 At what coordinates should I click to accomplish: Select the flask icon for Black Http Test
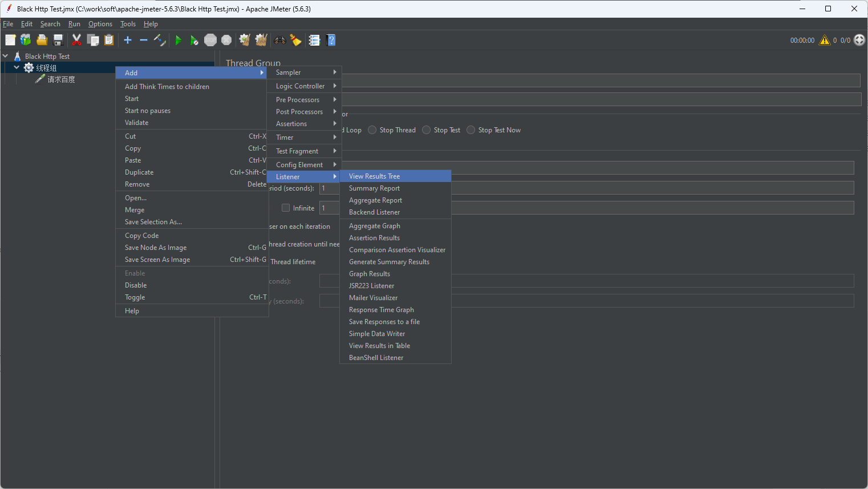(18, 56)
